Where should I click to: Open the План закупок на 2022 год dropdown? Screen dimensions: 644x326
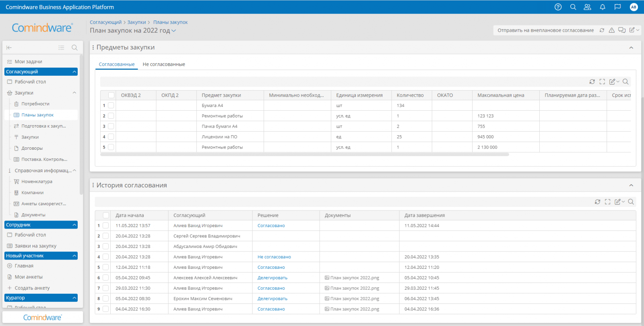pos(173,31)
